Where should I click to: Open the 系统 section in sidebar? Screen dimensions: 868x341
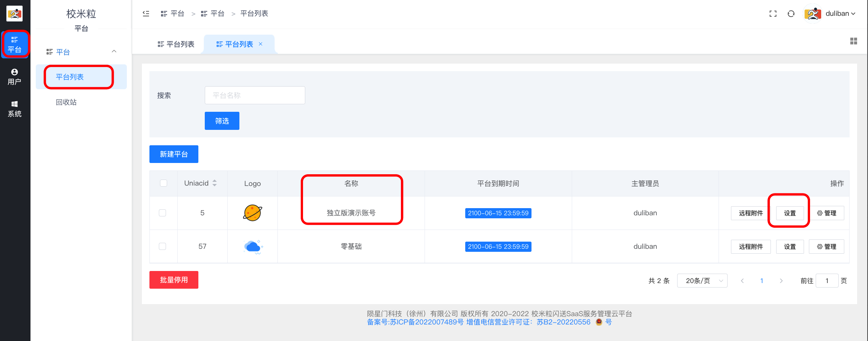(15, 109)
